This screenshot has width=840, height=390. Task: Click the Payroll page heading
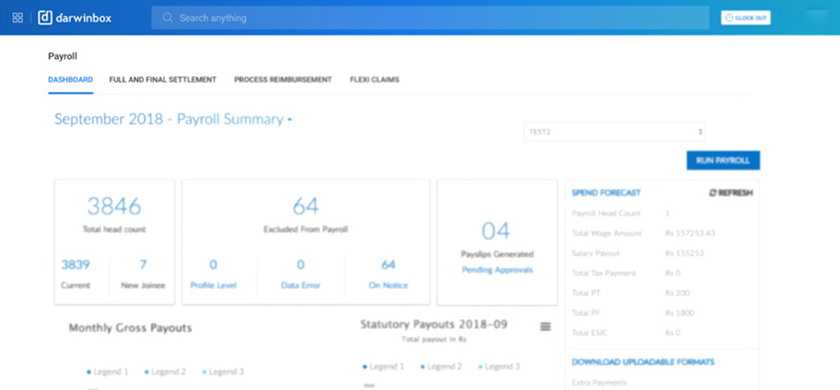tap(63, 56)
